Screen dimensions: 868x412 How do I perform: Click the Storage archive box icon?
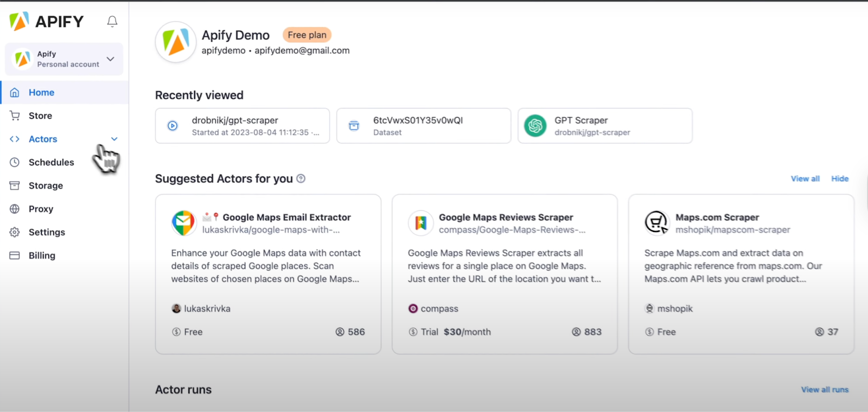[x=15, y=185]
